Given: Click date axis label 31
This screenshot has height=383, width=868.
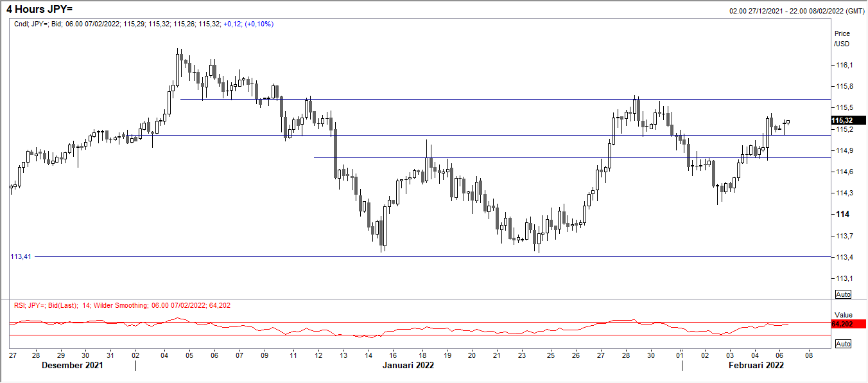Looking at the screenshot, I should click(x=110, y=355).
